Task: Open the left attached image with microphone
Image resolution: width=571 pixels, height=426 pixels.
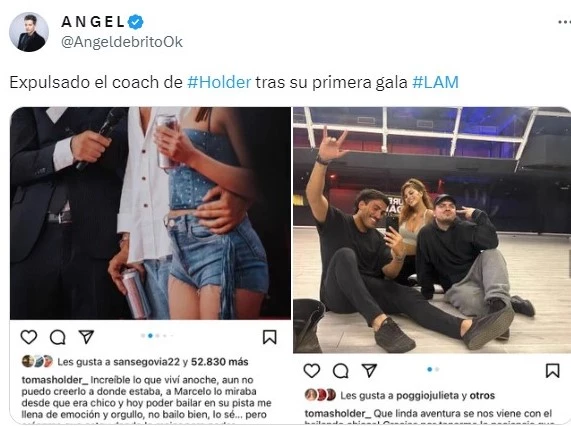Action: (150, 213)
